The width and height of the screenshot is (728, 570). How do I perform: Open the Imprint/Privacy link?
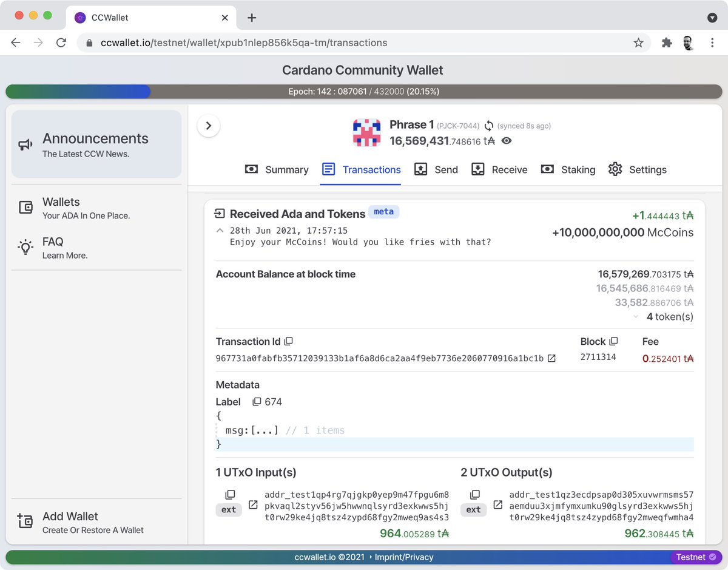tap(404, 557)
